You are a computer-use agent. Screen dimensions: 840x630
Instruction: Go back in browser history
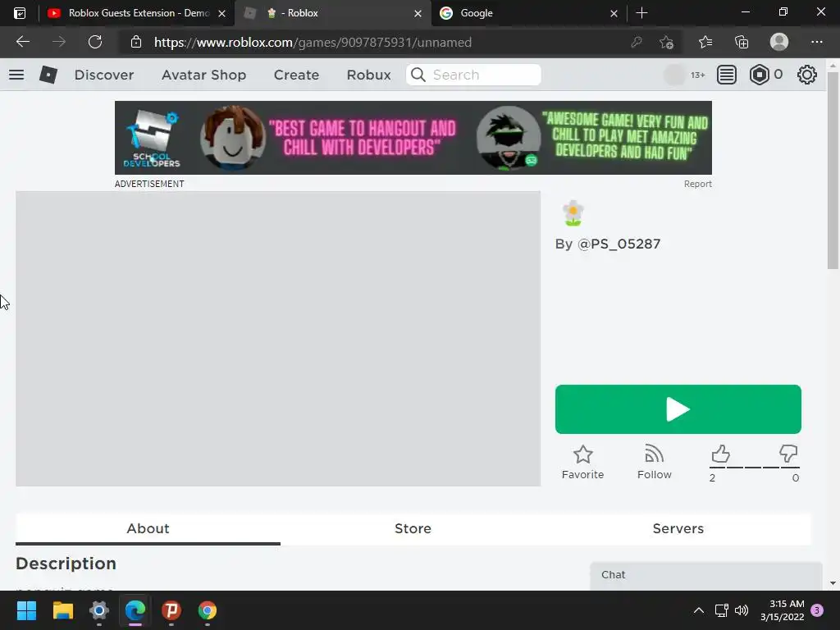pyautogui.click(x=22, y=42)
